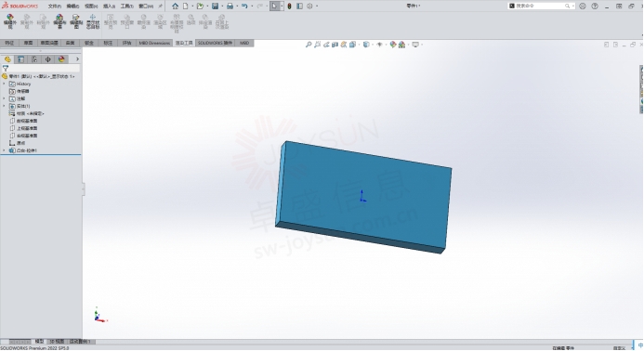
Task: Click the Help question mark icon
Action: pyautogui.click(x=595, y=6)
